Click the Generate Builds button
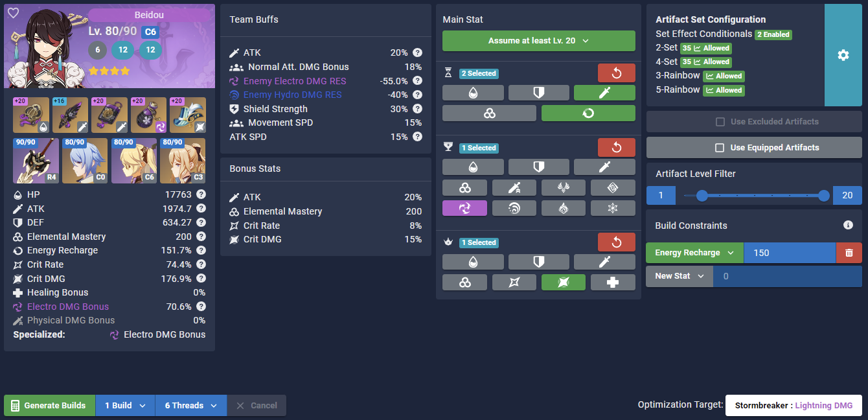 click(x=49, y=405)
